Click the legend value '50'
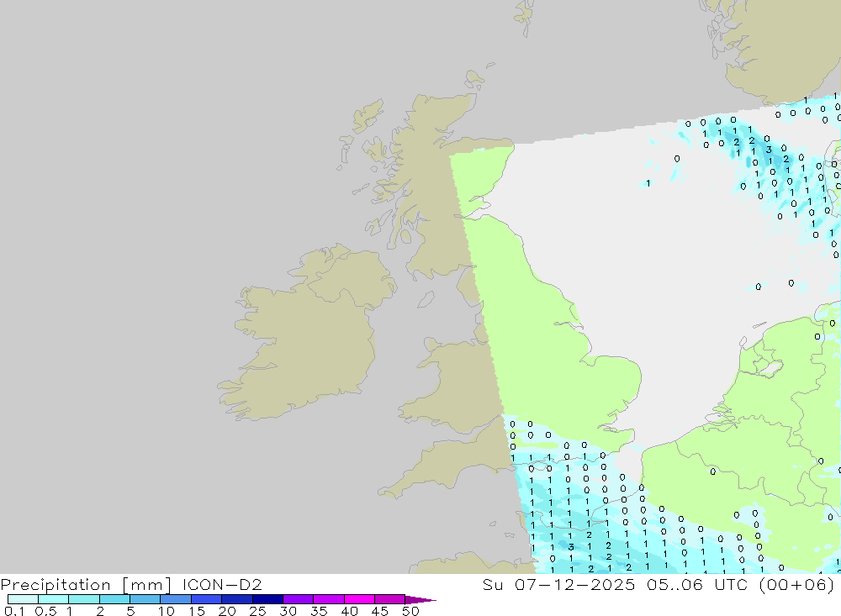The width and height of the screenshot is (841, 616). pyautogui.click(x=410, y=611)
